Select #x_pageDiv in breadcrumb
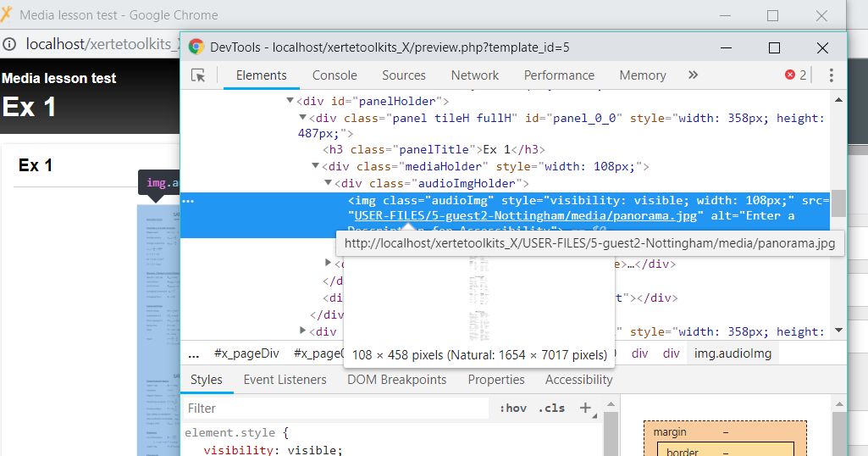 246,353
